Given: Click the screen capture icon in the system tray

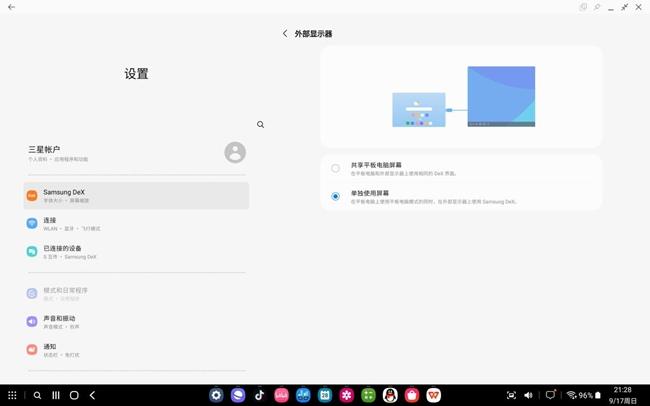Looking at the screenshot, I should click(512, 395).
